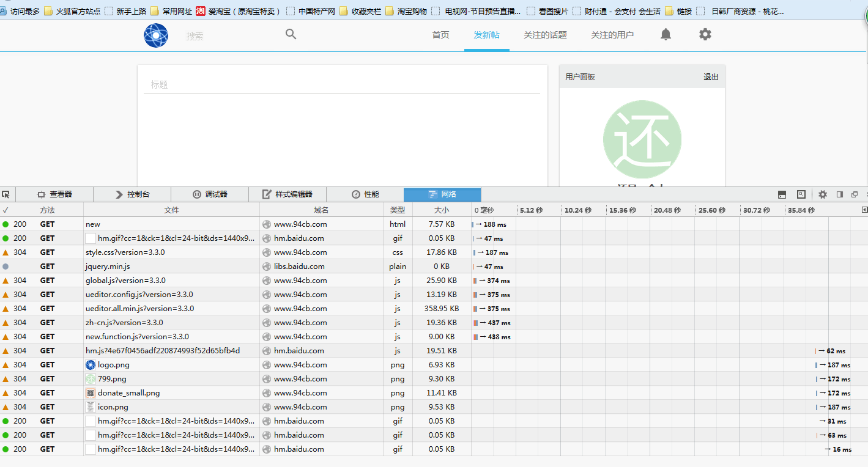The image size is (868, 467).
Task: Open 火狐官方站点 bookmark folder
Action: pyautogui.click(x=72, y=11)
